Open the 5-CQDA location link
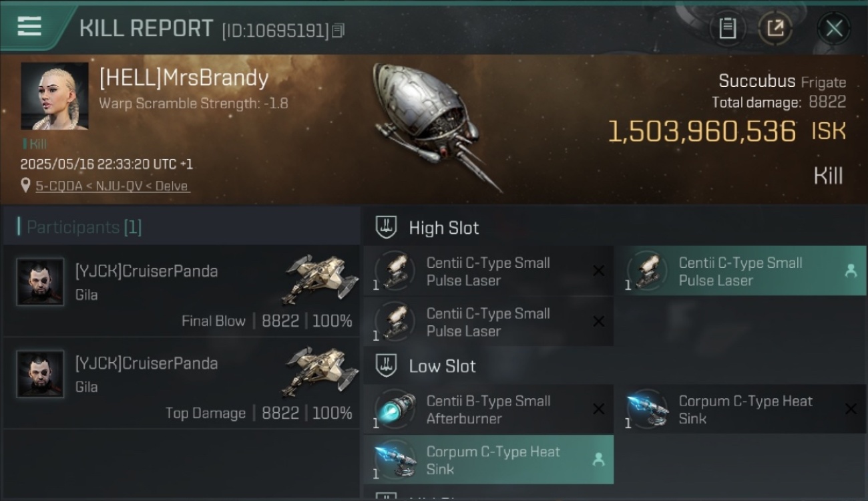Image resolution: width=868 pixels, height=501 pixels. point(113,186)
